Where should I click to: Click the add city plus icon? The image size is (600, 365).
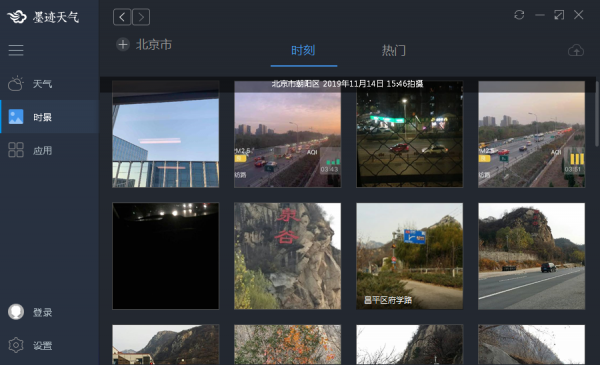point(123,45)
